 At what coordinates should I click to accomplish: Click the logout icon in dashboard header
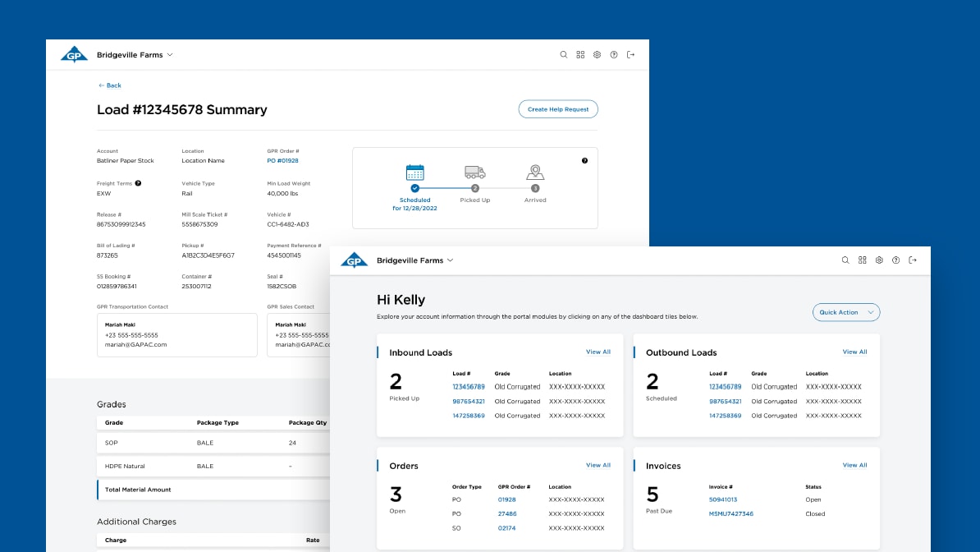(x=913, y=260)
